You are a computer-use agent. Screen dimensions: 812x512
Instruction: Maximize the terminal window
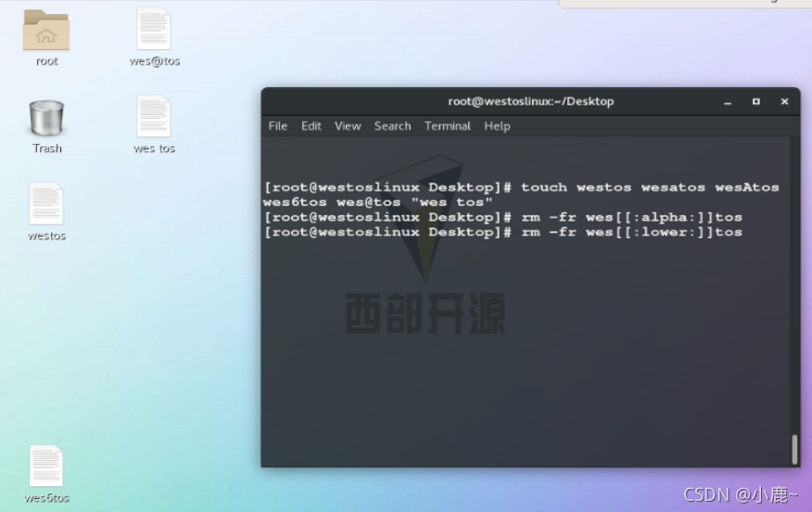pos(756,102)
